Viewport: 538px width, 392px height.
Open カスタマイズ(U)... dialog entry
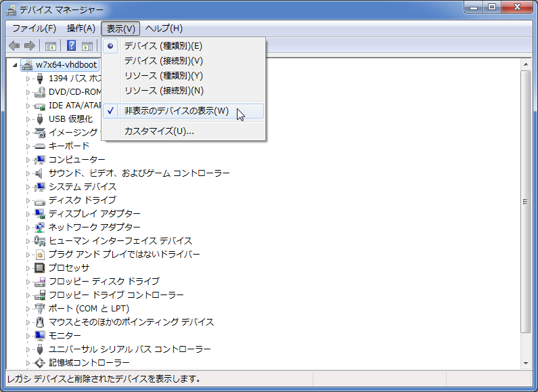coord(159,131)
